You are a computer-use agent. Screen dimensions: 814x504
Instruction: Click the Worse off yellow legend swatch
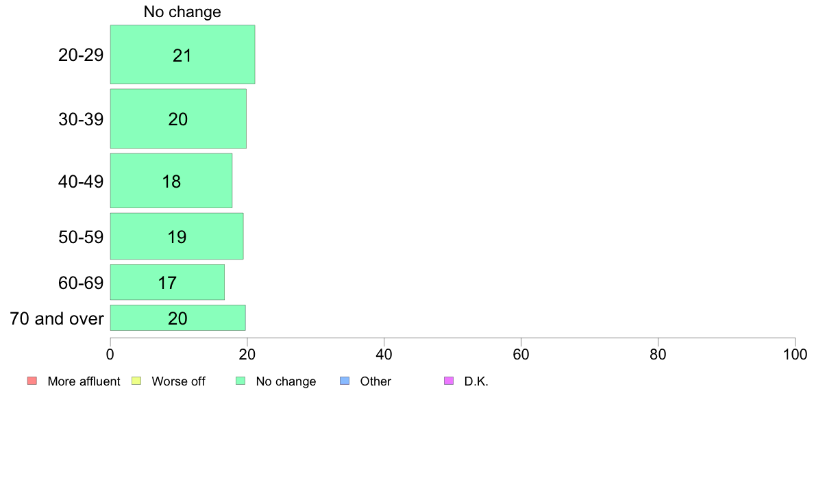click(x=136, y=381)
